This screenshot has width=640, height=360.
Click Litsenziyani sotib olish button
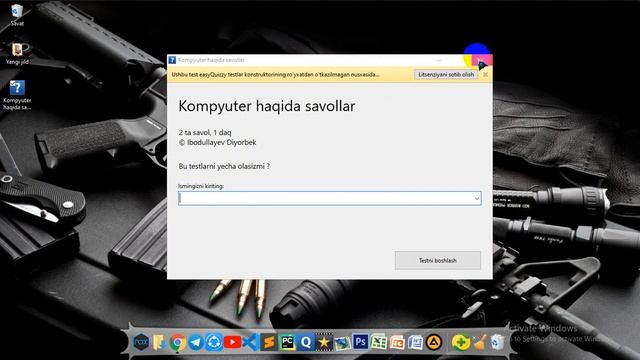point(446,75)
